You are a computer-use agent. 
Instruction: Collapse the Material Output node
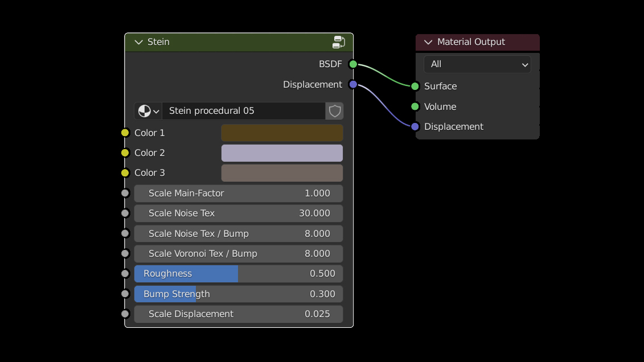pyautogui.click(x=428, y=42)
